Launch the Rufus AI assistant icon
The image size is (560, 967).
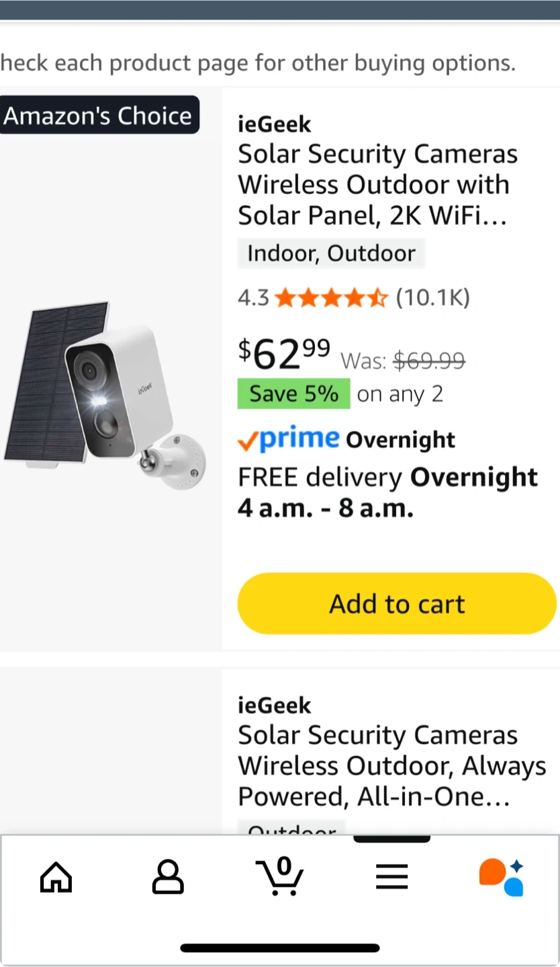point(501,877)
